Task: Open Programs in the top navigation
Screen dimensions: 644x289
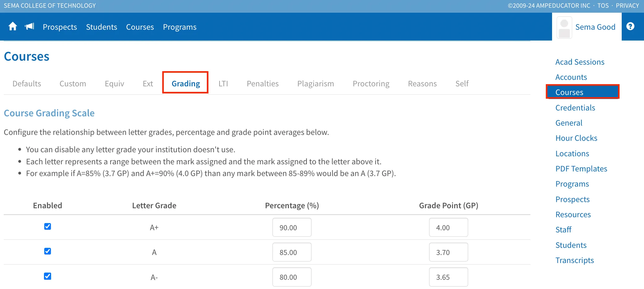Action: (180, 27)
